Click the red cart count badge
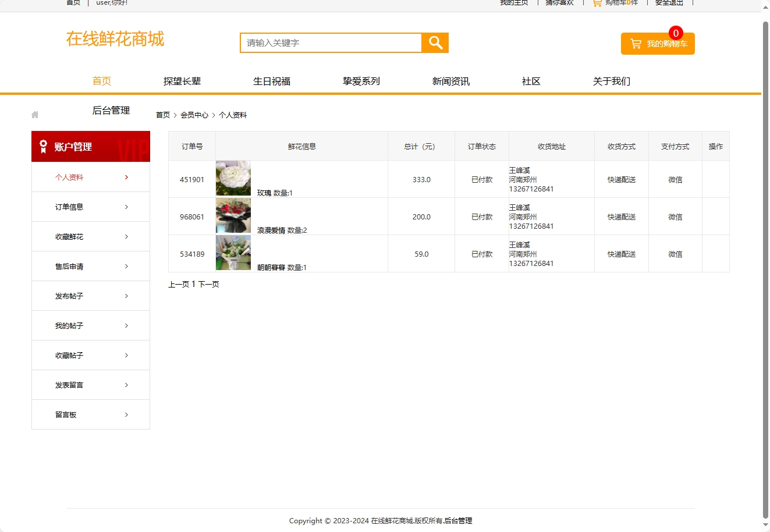 pos(675,33)
